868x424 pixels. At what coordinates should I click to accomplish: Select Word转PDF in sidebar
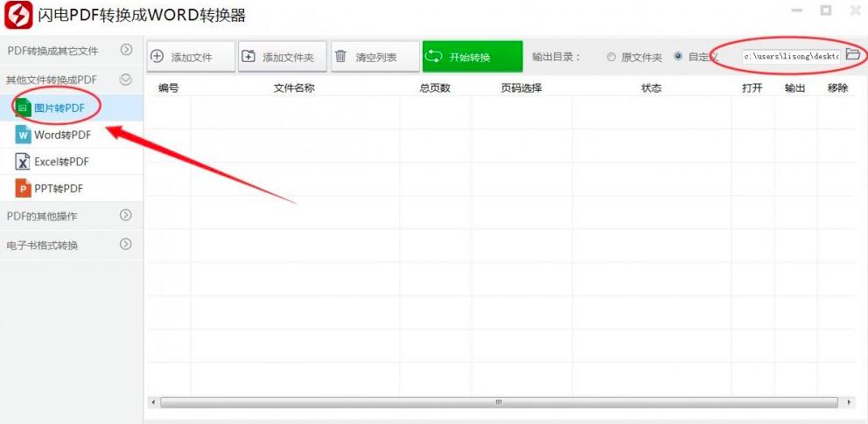pos(72,135)
